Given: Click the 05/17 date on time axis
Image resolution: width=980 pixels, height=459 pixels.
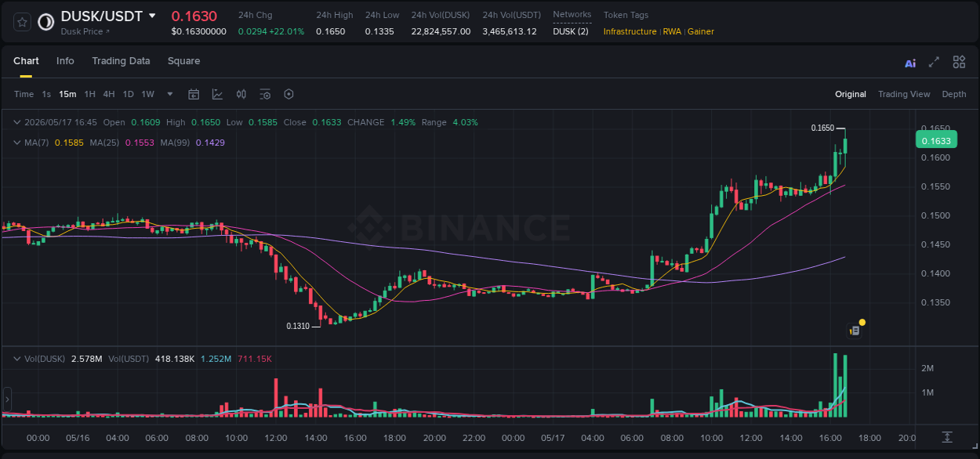Looking at the screenshot, I should 553,438.
